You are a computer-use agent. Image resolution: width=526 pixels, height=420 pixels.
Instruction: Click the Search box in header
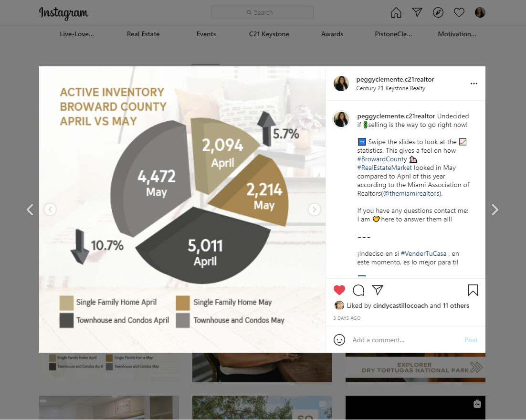[262, 12]
